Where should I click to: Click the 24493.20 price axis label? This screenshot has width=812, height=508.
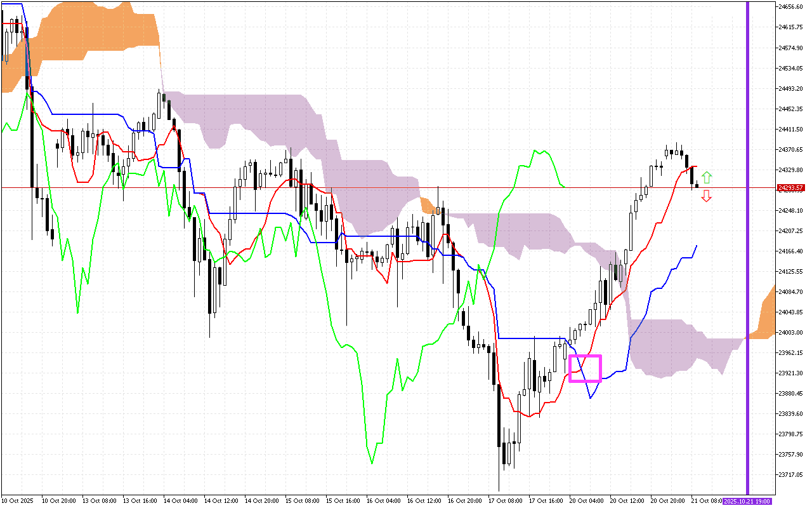[x=790, y=88]
